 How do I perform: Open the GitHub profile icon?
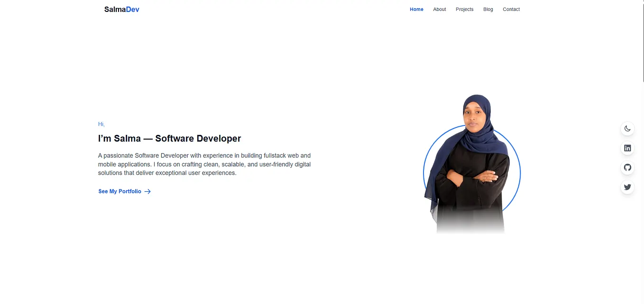pos(627,167)
